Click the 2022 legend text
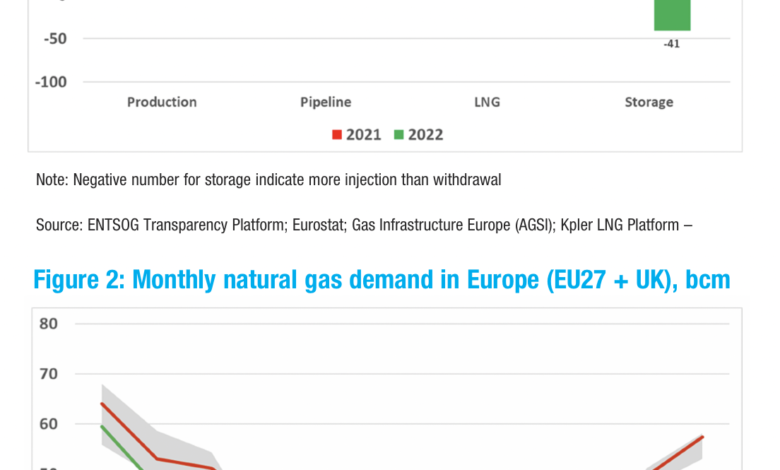Image resolution: width=780 pixels, height=470 pixels. (x=426, y=134)
